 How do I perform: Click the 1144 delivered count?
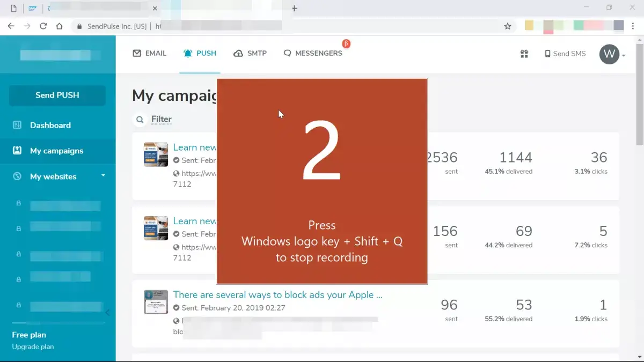coord(515,157)
